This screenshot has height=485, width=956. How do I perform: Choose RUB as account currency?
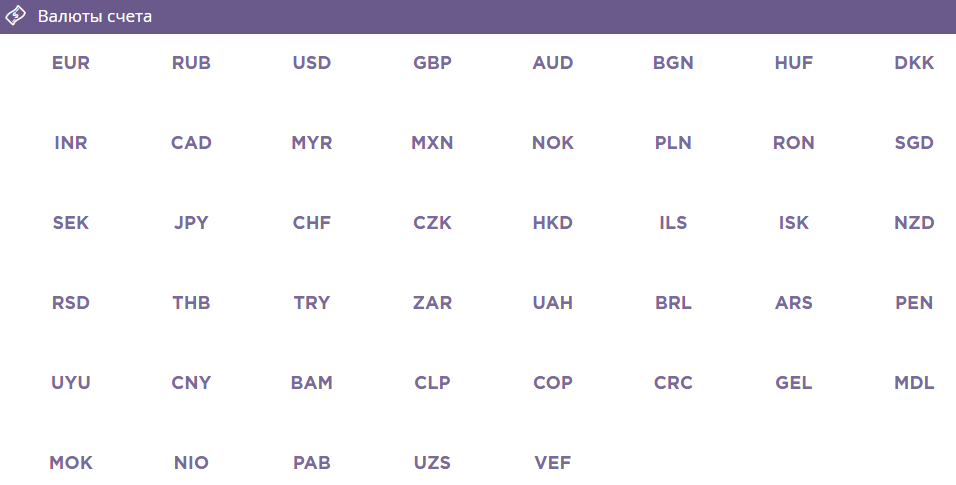[x=191, y=63]
